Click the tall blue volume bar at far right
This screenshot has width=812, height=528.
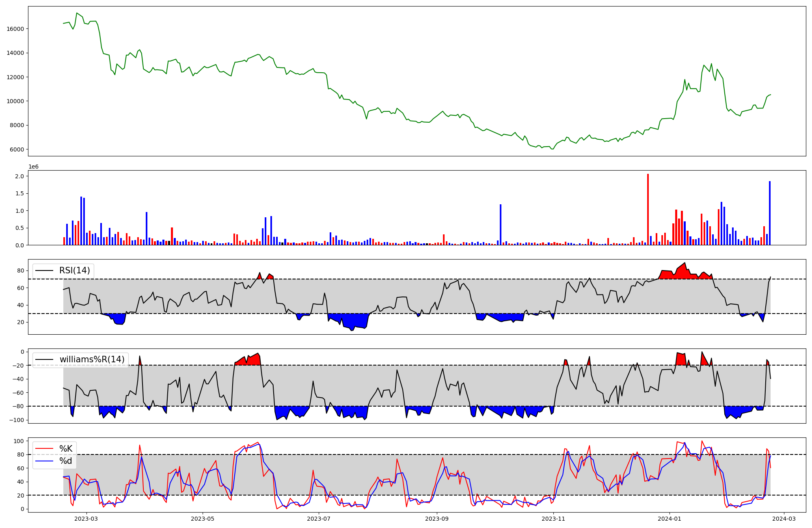[769, 213]
